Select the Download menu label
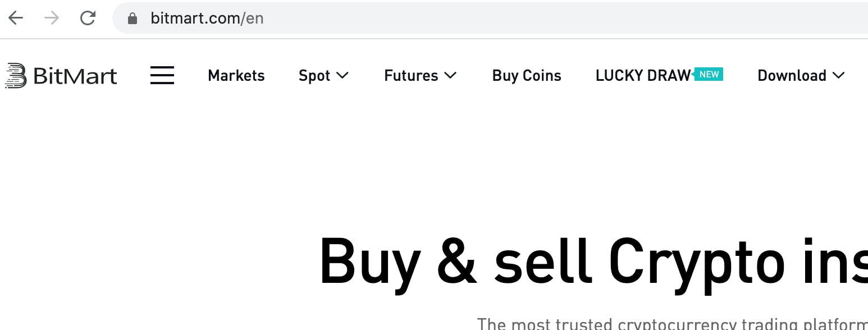 pyautogui.click(x=792, y=76)
